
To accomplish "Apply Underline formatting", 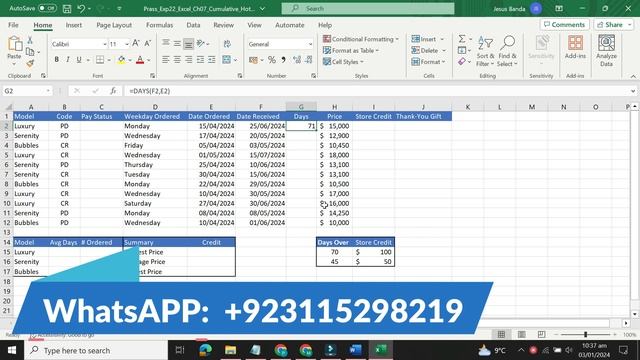I will point(79,60).
